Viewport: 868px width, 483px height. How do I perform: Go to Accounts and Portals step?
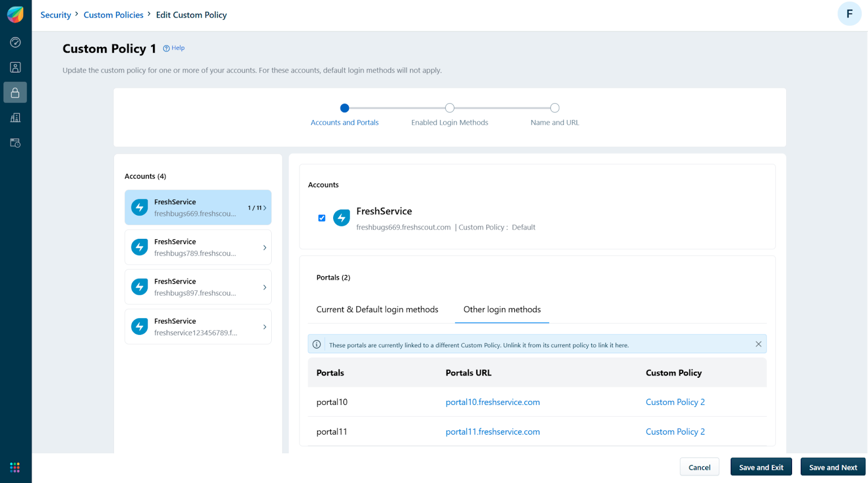click(x=344, y=123)
